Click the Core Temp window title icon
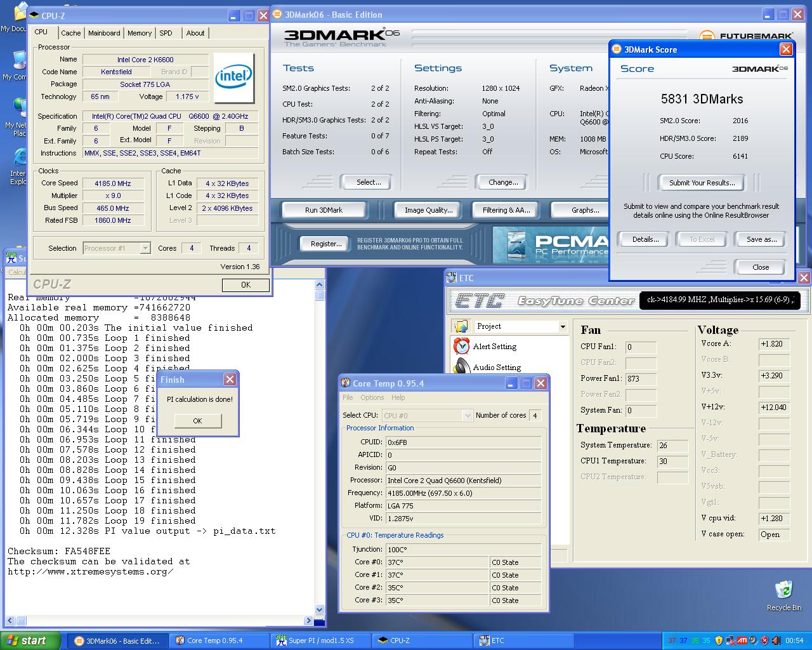The width and height of the screenshot is (812, 650). point(346,383)
